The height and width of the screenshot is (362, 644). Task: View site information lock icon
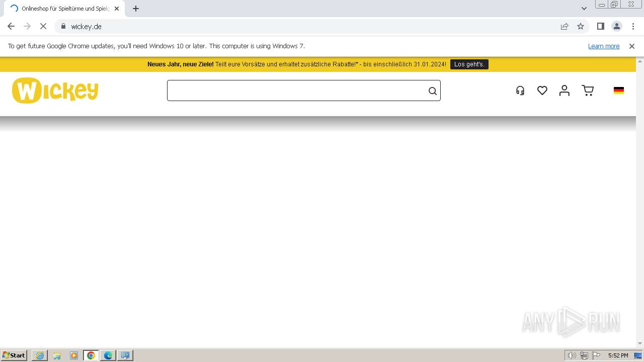[x=63, y=26]
